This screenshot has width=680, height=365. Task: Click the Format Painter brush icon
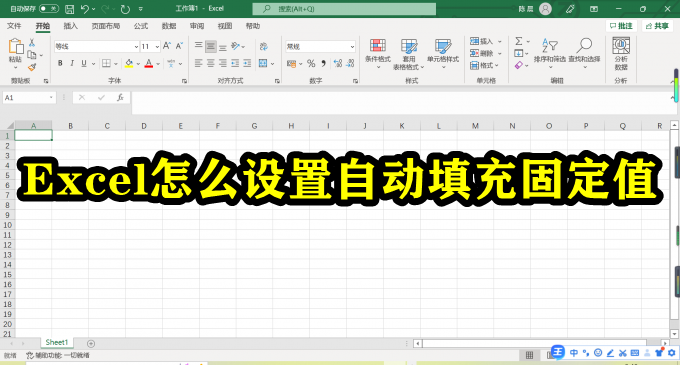(32, 67)
